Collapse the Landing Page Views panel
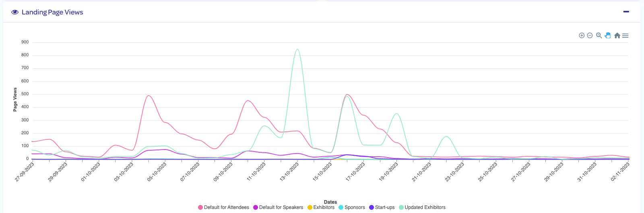The width and height of the screenshot is (644, 213). click(626, 12)
